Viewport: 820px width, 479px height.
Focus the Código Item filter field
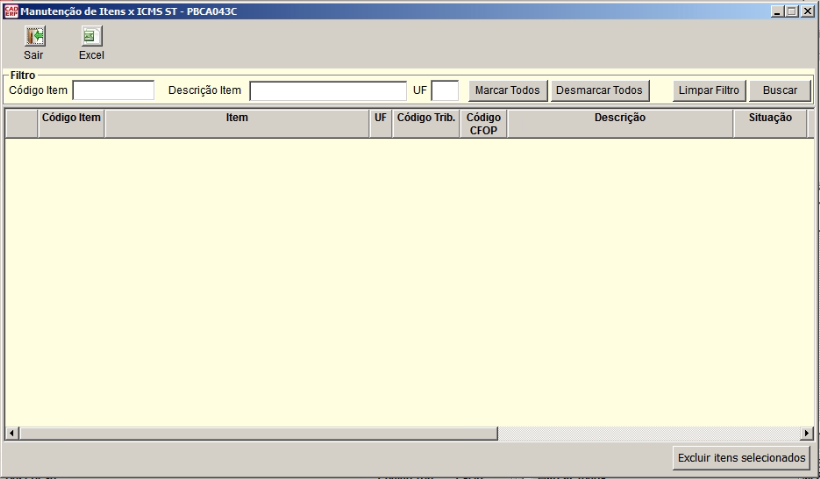[x=113, y=90]
